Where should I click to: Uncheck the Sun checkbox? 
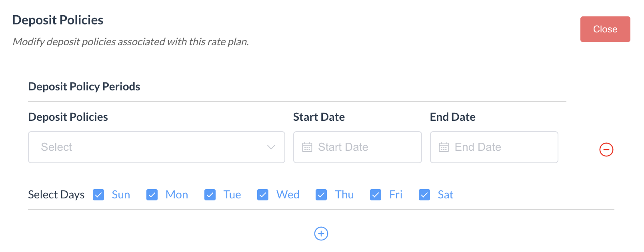(98, 195)
